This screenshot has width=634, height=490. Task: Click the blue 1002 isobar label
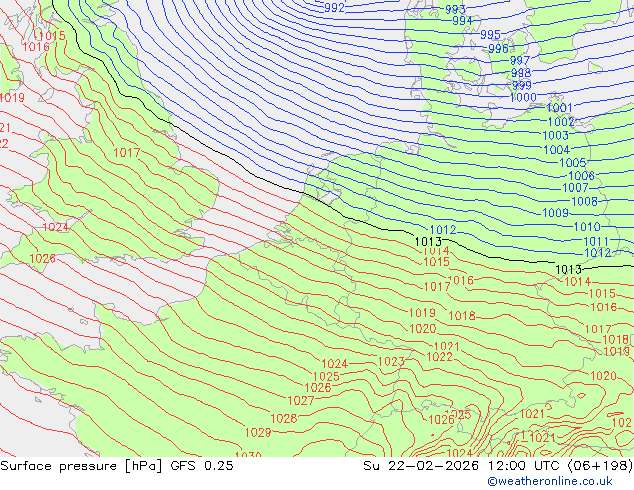[561, 122]
